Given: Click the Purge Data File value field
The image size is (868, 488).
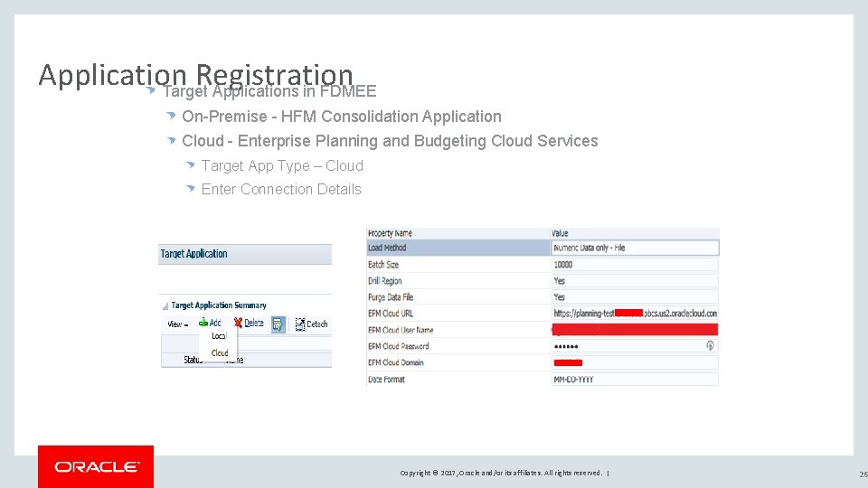Looking at the screenshot, I should coord(635,296).
